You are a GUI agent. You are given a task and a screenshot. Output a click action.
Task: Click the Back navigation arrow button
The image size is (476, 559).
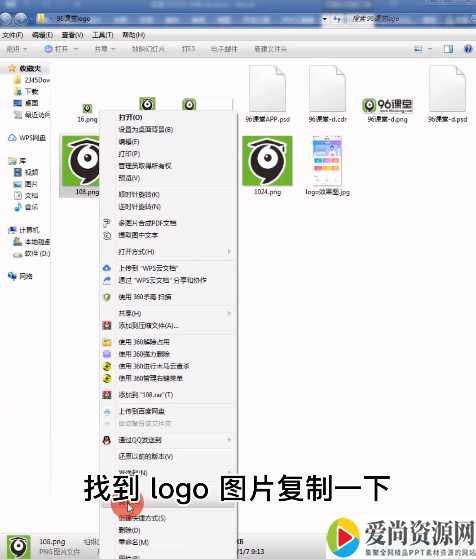tap(6, 19)
